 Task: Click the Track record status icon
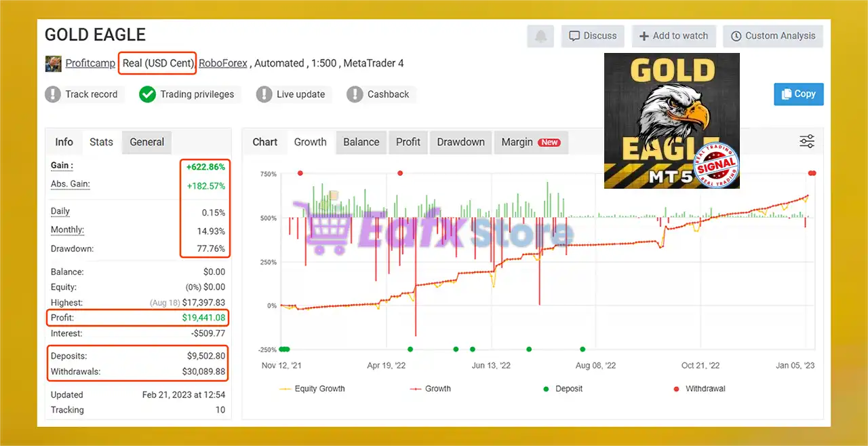pos(53,94)
